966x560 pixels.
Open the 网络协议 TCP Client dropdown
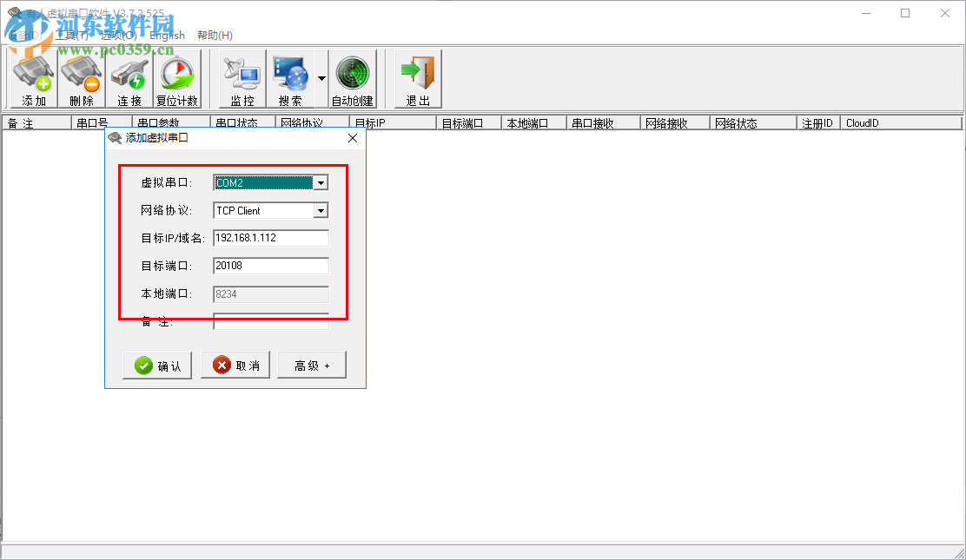(321, 210)
